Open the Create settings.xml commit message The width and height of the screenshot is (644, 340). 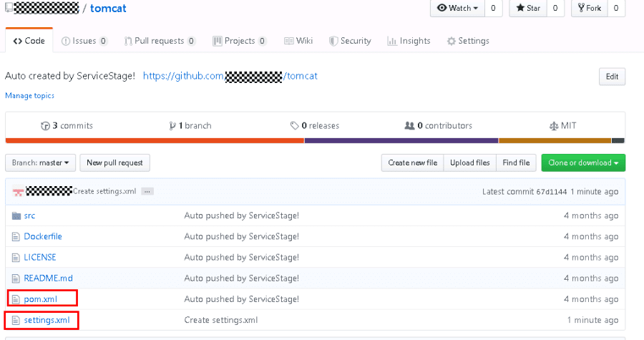pyautogui.click(x=104, y=191)
